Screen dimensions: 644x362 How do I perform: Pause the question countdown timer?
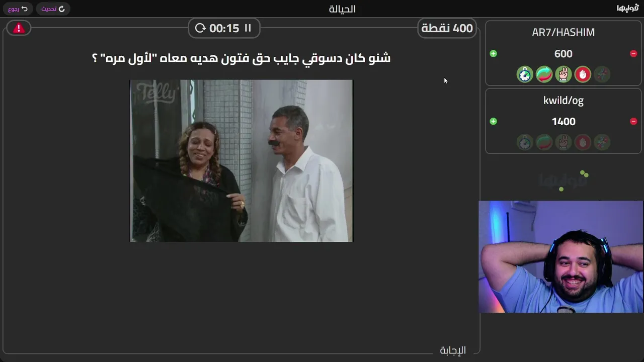(x=248, y=28)
